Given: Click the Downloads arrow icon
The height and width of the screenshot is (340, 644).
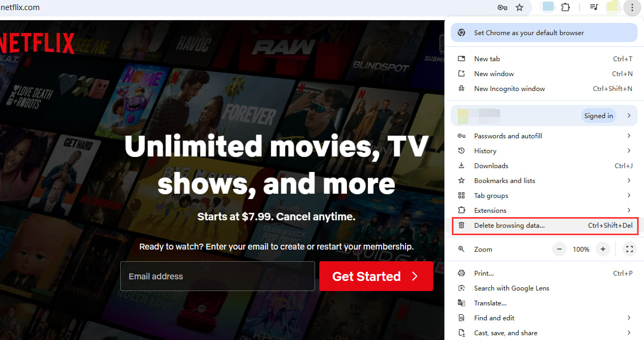Looking at the screenshot, I should [462, 166].
